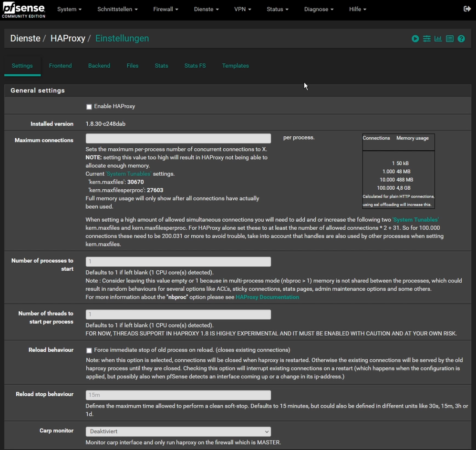Click the logout icon in top bar
This screenshot has width=476, height=450.
point(467,9)
